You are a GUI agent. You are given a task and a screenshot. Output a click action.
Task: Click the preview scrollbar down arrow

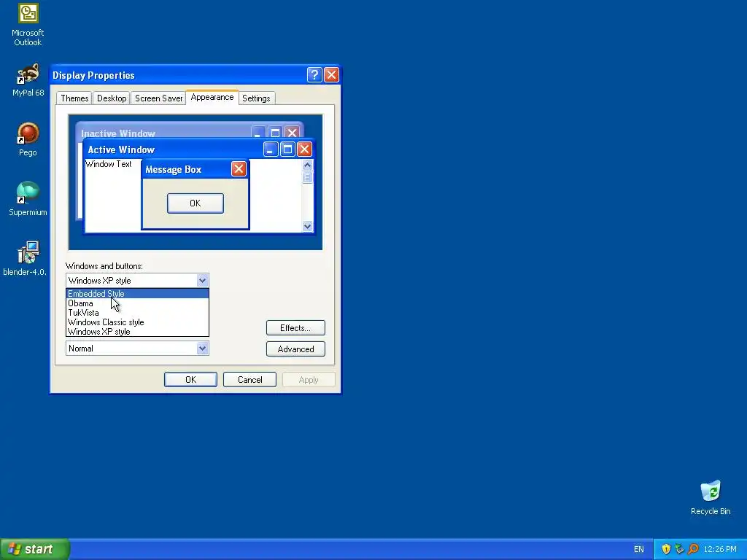pos(307,226)
